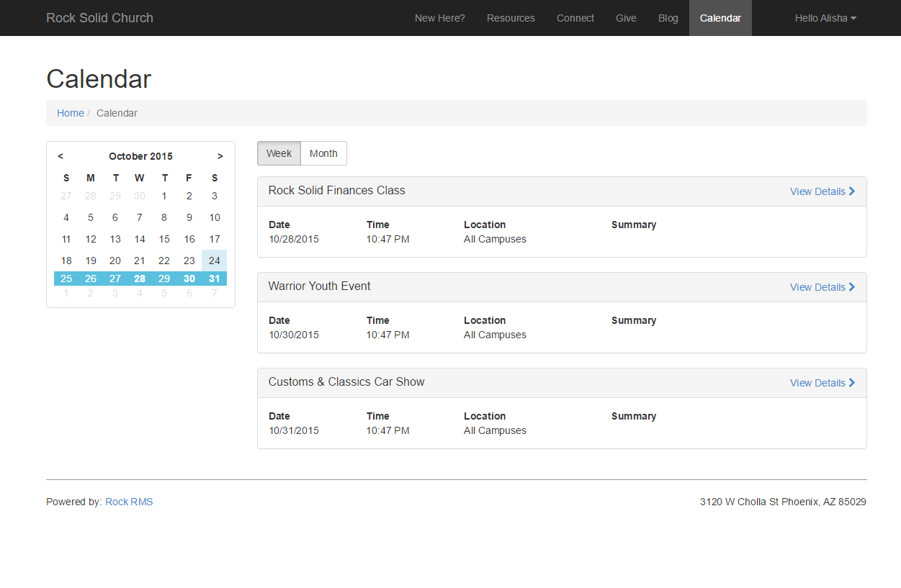Open the Resources page
The width and height of the screenshot is (901, 588).
511,18
